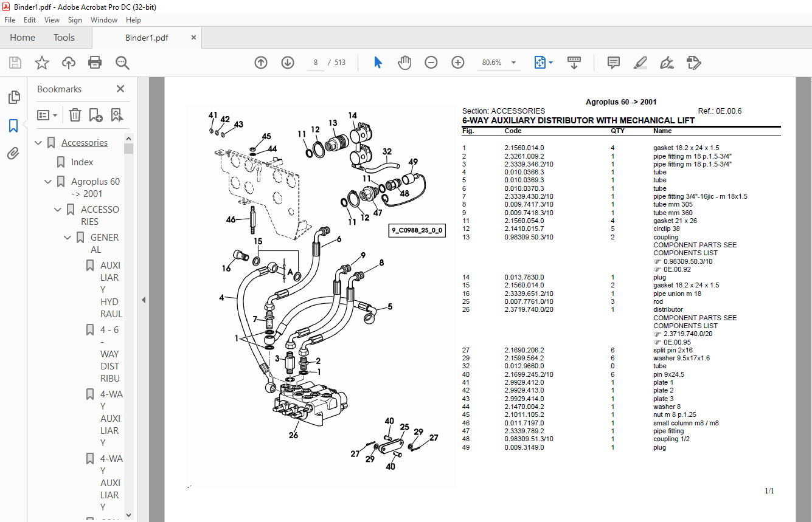Open the Sign menu
The width and height of the screenshot is (812, 522).
(75, 20)
